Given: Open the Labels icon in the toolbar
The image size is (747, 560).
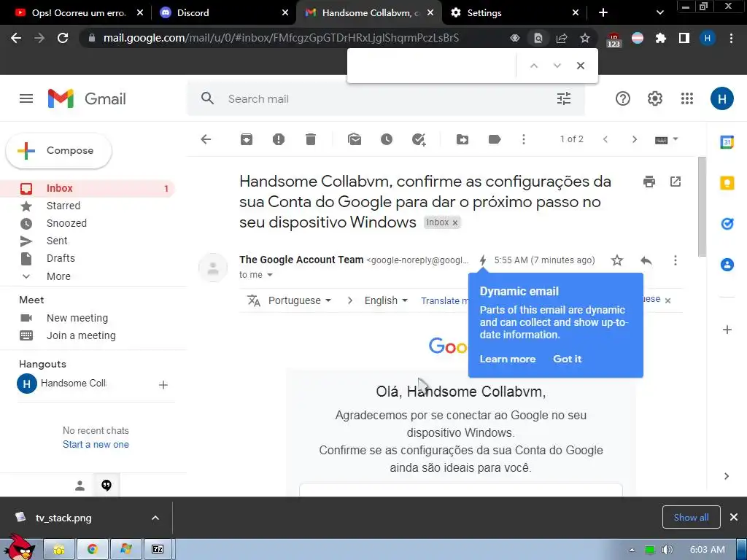Looking at the screenshot, I should (495, 139).
